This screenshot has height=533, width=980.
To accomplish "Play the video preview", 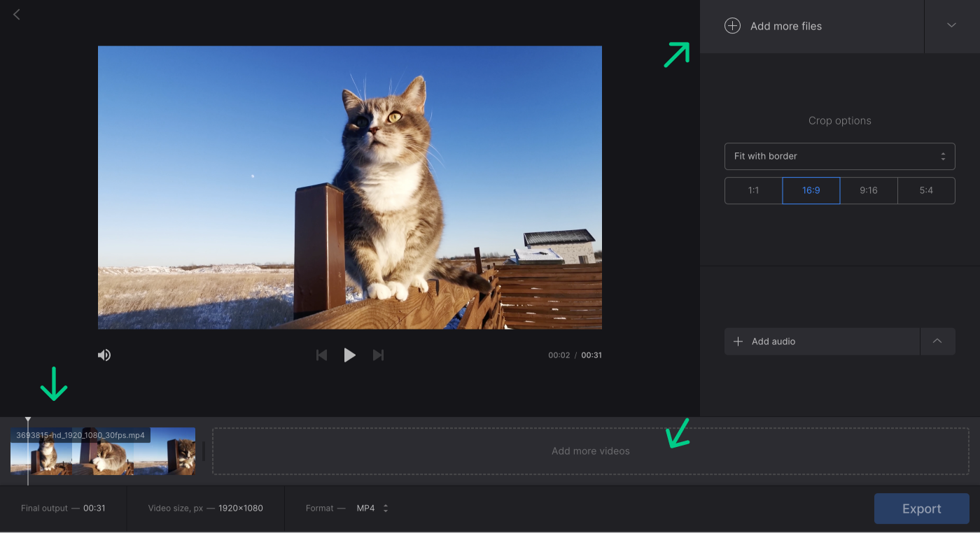I will coord(349,355).
